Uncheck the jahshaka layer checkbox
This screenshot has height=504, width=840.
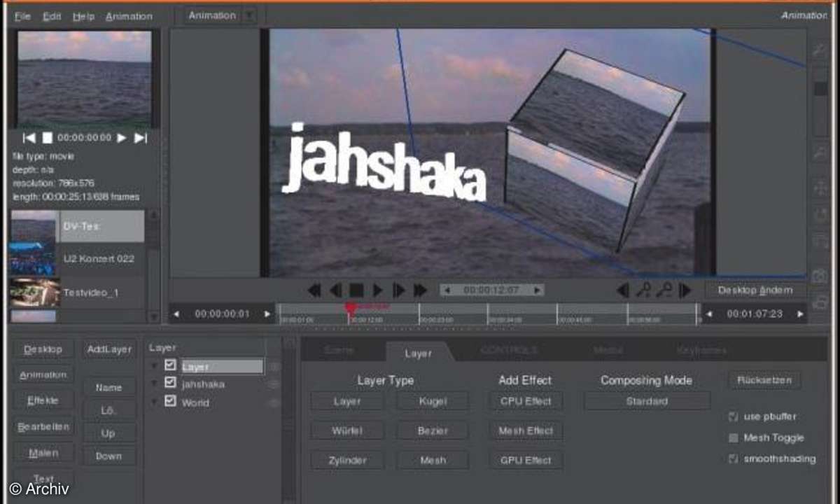click(170, 384)
